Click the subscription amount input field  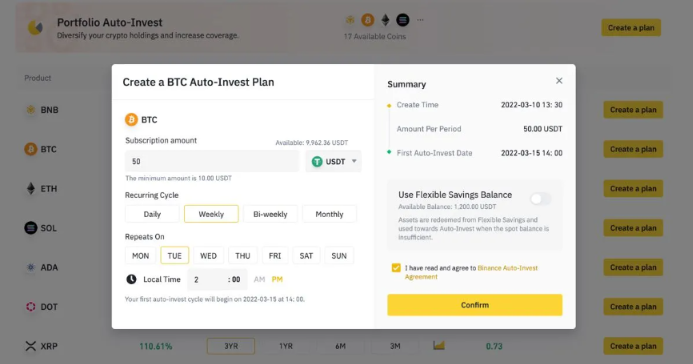tap(212, 161)
